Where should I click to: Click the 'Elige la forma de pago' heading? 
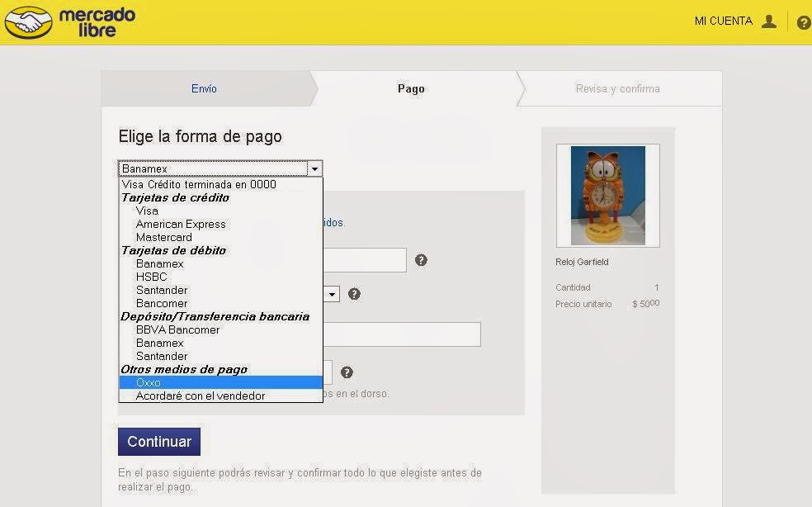point(201,136)
